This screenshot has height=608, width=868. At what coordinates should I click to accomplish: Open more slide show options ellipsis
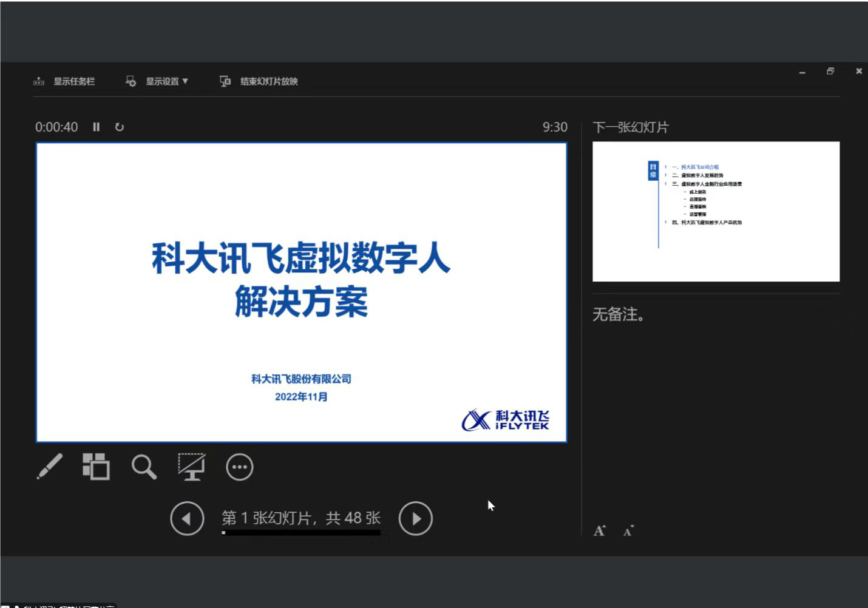[240, 467]
